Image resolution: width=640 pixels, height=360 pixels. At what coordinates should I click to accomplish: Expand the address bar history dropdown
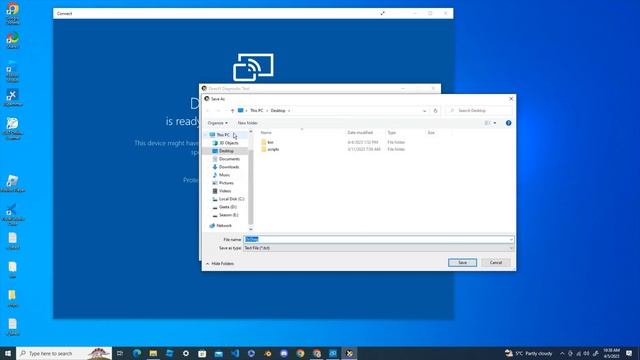click(x=424, y=111)
